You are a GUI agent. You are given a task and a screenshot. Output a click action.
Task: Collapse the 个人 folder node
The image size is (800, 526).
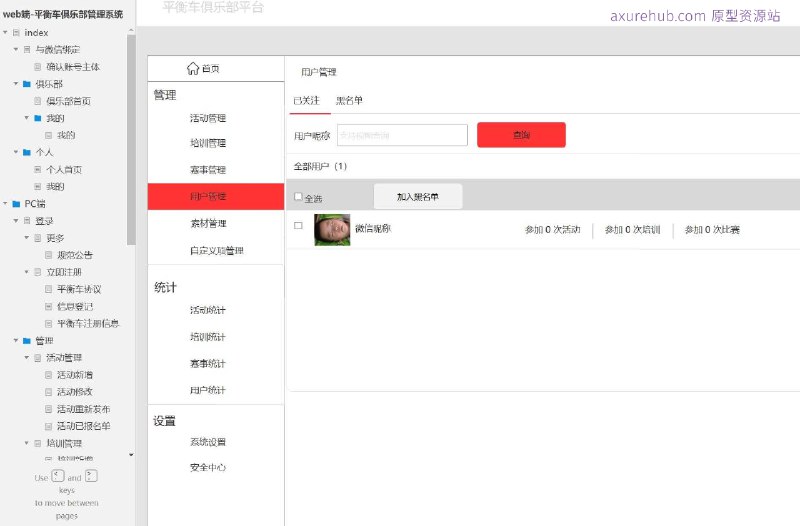pyautogui.click(x=16, y=152)
